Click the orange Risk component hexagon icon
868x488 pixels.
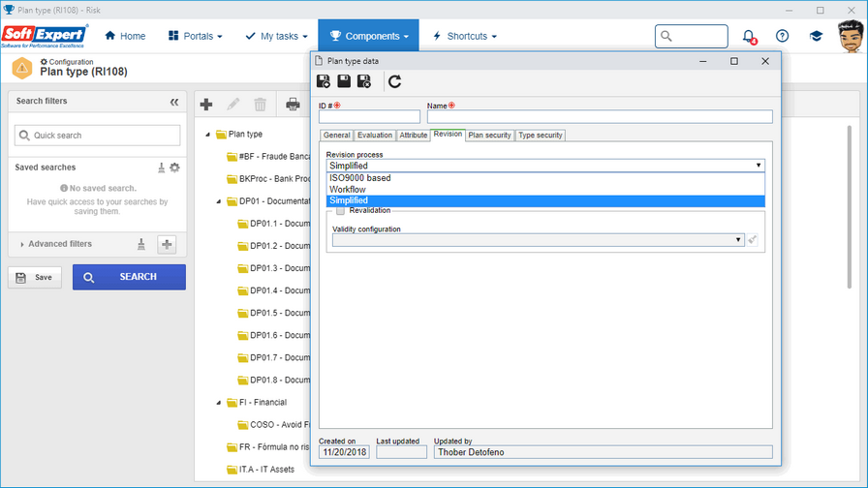click(x=22, y=68)
